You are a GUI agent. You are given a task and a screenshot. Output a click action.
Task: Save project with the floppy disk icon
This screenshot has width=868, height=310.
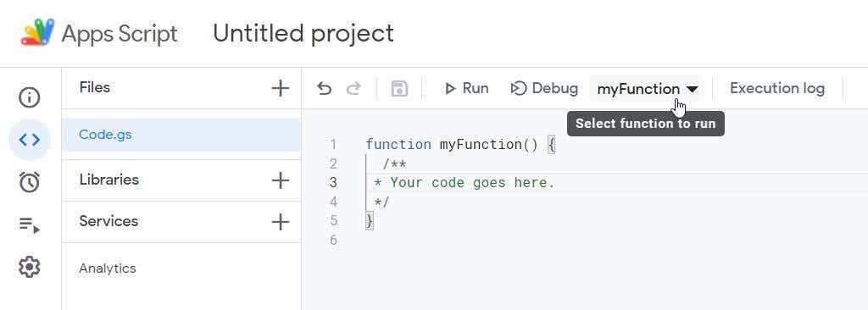(x=399, y=89)
